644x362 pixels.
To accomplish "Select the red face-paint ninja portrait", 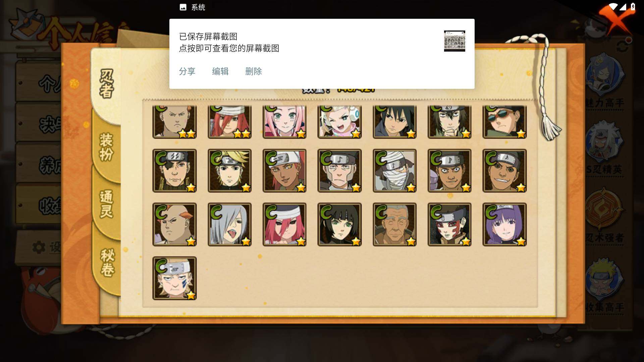I will [x=449, y=225].
